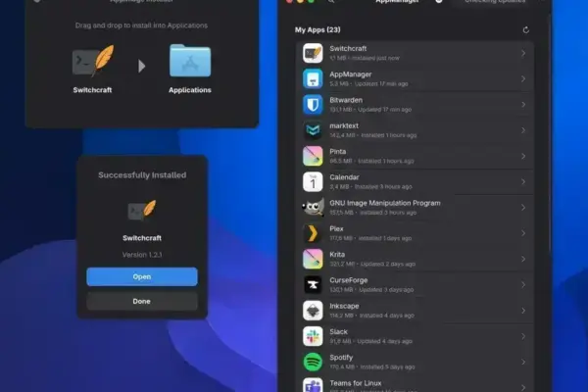This screenshot has height=392, width=588.
Task: Click the arrow between Switchcraft and Applications
Action: tap(141, 66)
